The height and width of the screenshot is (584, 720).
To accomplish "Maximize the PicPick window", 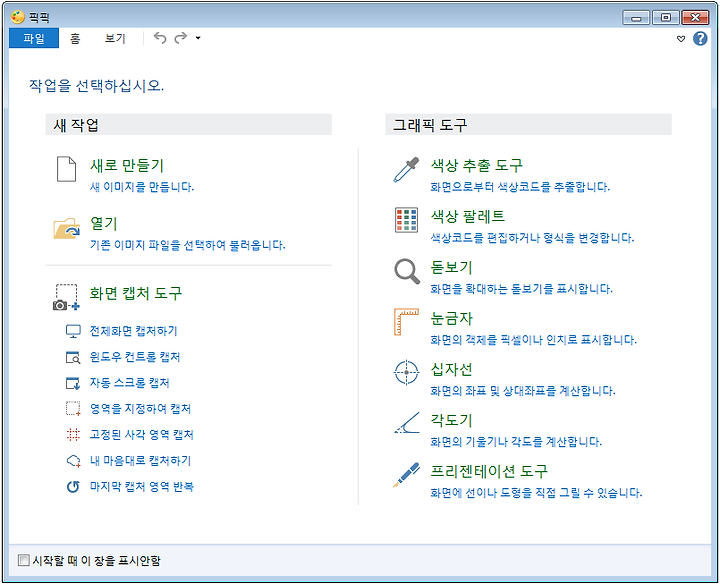I will coord(665,17).
